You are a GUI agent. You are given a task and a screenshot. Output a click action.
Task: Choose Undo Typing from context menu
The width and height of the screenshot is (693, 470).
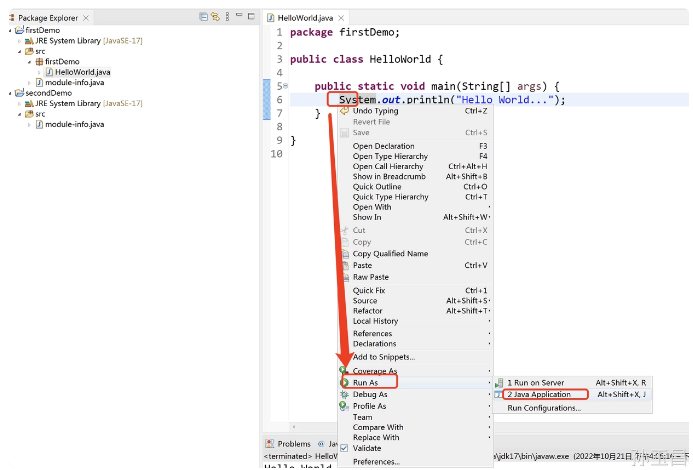coord(415,111)
